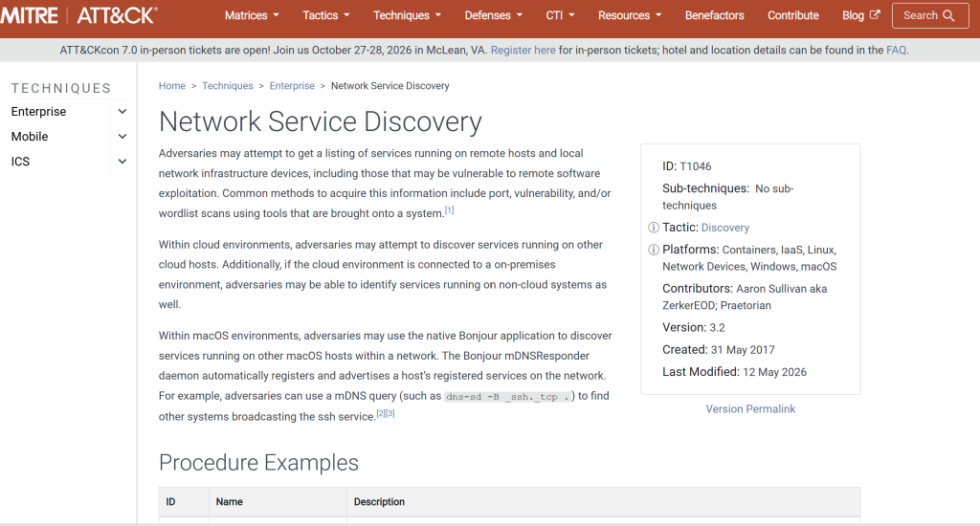Click the search magnifier icon

[x=948, y=15]
